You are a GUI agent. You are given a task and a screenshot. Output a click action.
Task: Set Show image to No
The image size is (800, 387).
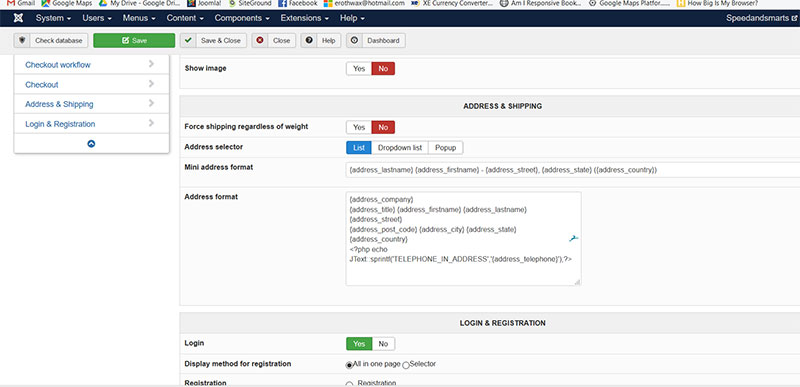[383, 69]
